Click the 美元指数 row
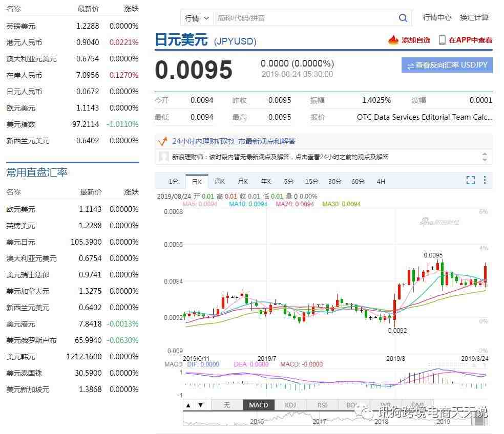The image size is (504, 434). tap(72, 124)
